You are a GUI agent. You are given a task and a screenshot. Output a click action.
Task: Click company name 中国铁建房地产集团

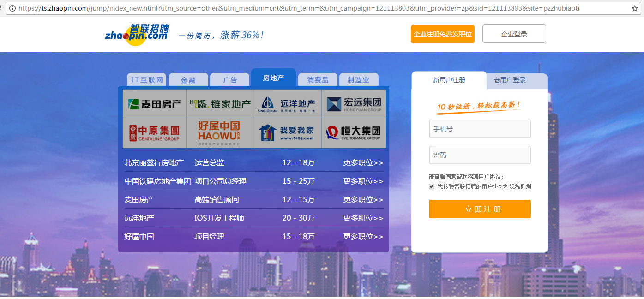(158, 181)
